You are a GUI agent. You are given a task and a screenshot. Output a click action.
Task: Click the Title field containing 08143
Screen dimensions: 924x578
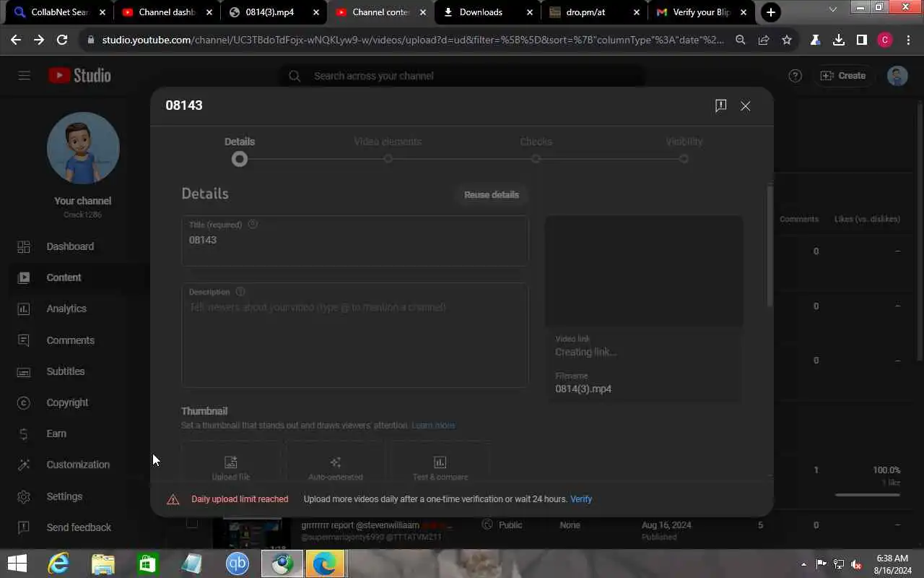click(355, 241)
